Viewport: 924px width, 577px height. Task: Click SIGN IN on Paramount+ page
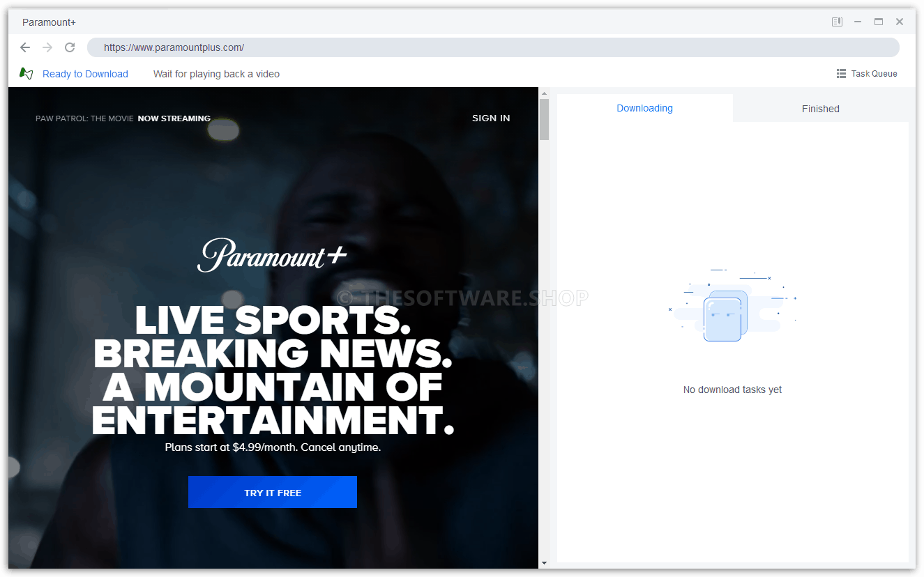pos(491,118)
